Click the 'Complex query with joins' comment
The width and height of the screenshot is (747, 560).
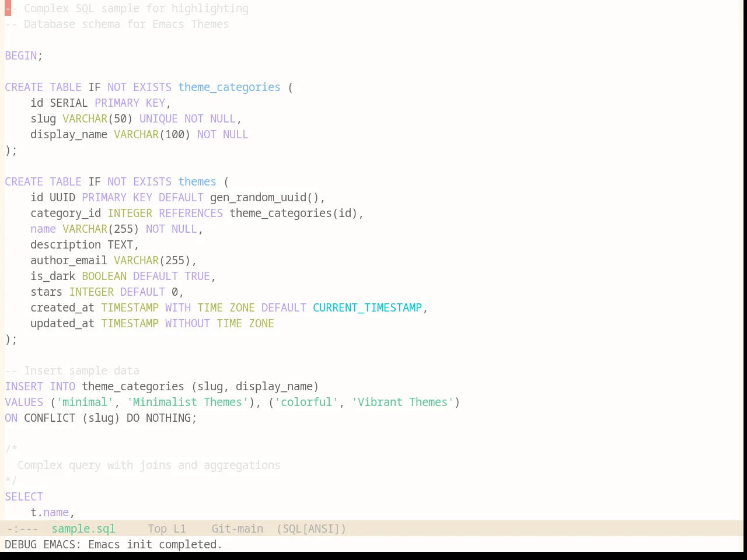149,465
